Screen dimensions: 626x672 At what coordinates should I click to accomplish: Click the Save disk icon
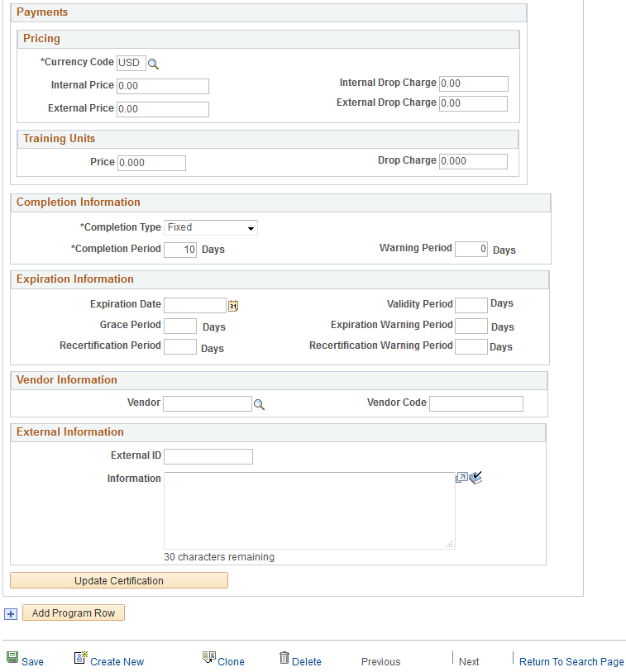click(12, 657)
